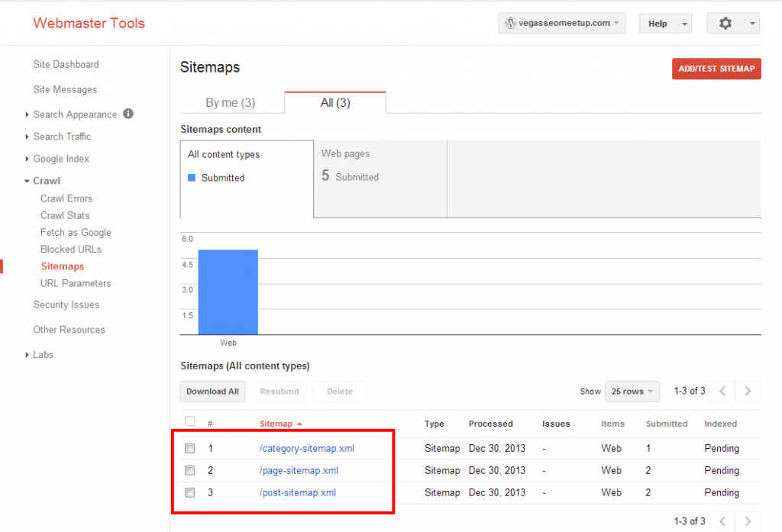Open Blocked URLs page
This screenshot has width=782, height=532.
point(71,250)
